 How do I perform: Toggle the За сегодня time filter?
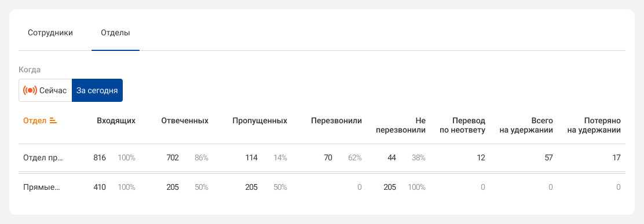tap(97, 90)
